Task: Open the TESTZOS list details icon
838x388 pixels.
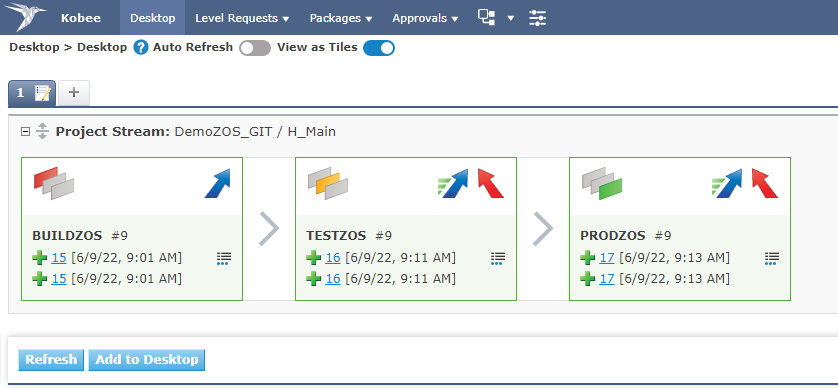Action: coord(498,259)
